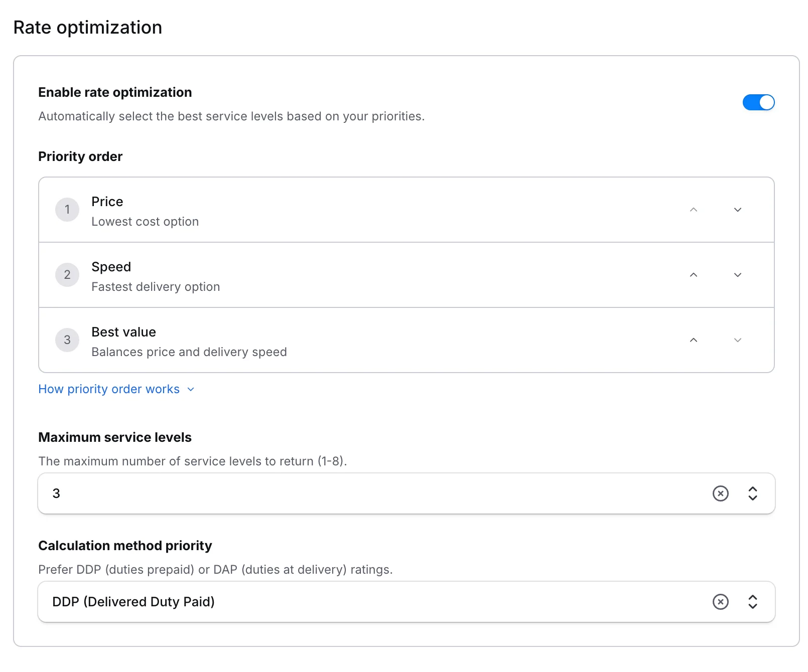
Task: Click the priority number badge for Price
Action: click(67, 210)
